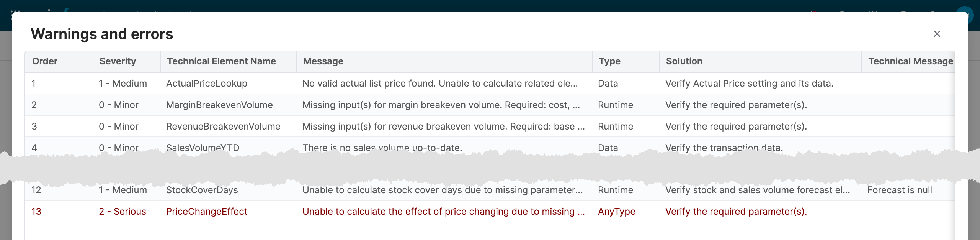This screenshot has height=240, width=980.
Task: Select the RevenueBreakevenVolume element cell
Action: pyautogui.click(x=223, y=127)
